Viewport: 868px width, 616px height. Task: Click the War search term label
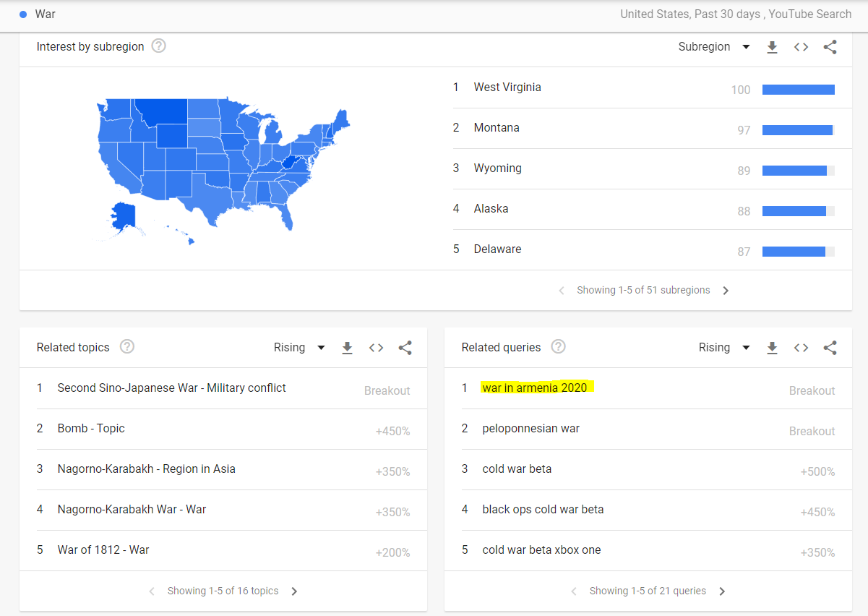pyautogui.click(x=45, y=14)
